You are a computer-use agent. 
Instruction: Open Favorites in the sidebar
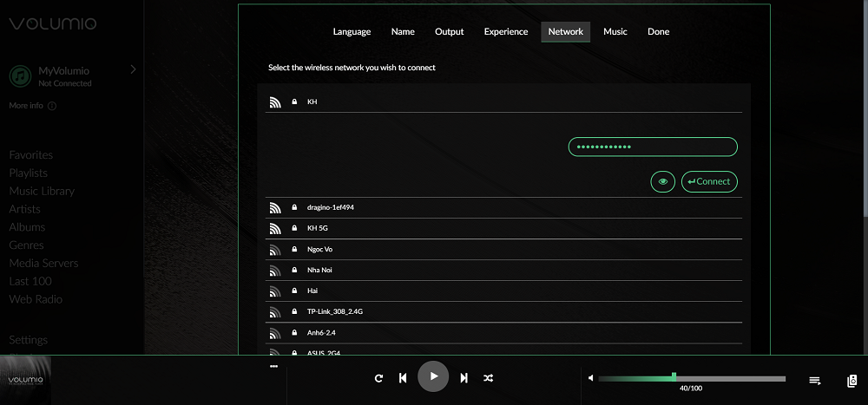pyautogui.click(x=31, y=155)
